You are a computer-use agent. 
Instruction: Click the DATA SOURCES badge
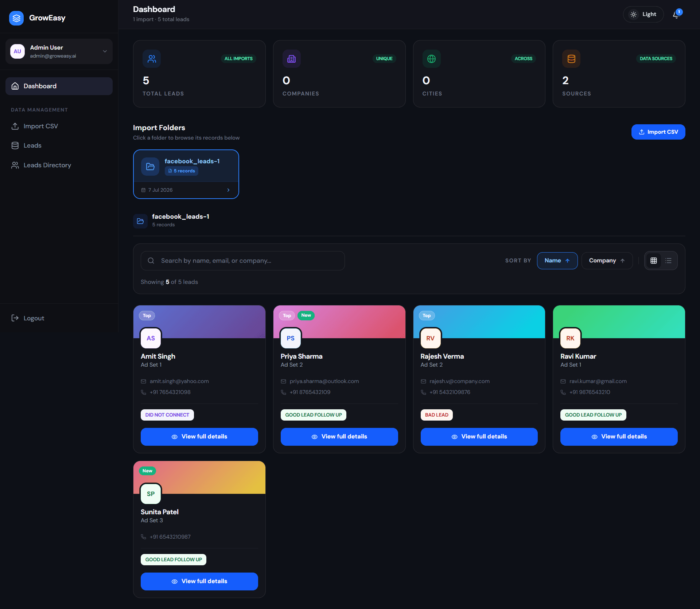(x=656, y=59)
